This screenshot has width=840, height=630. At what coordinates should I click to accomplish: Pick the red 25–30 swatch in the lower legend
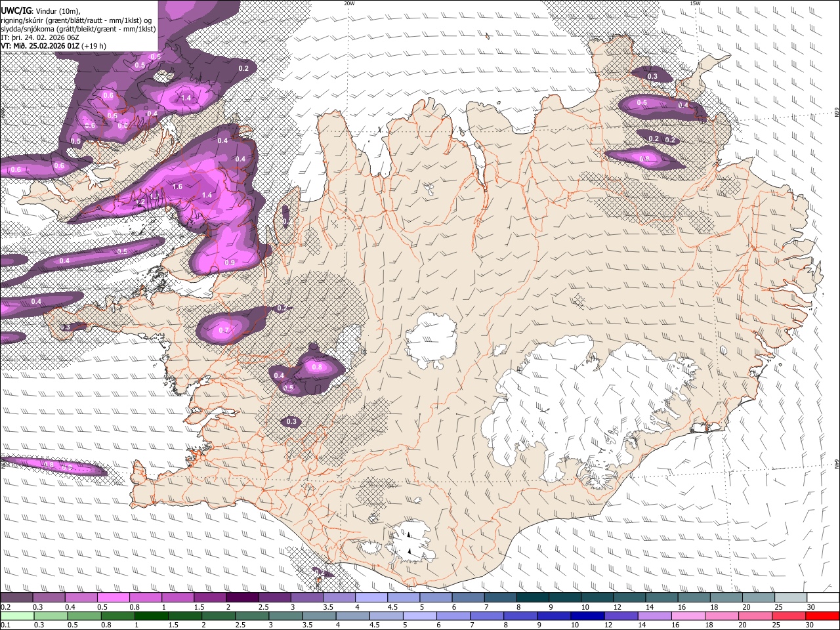pyautogui.click(x=787, y=616)
